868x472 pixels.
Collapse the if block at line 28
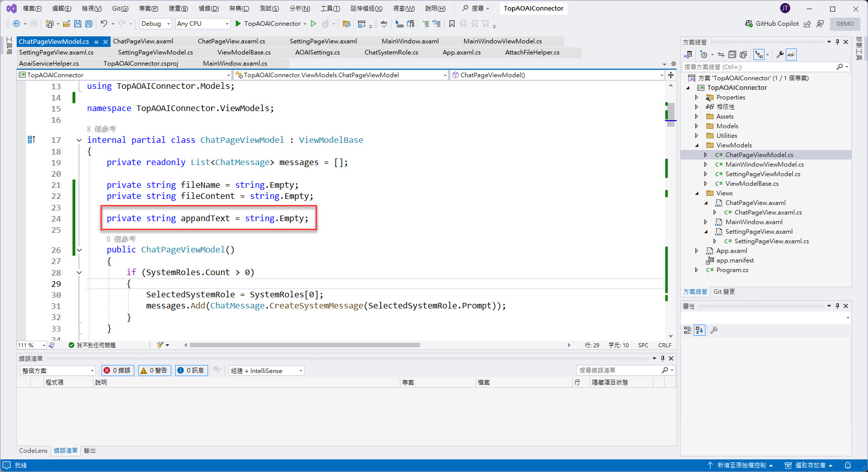(x=79, y=273)
